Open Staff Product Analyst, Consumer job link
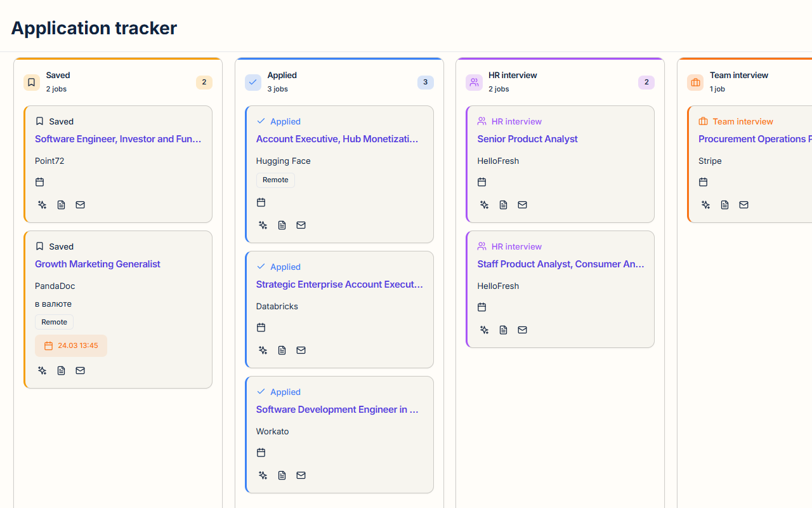812x508 pixels. pyautogui.click(x=560, y=264)
